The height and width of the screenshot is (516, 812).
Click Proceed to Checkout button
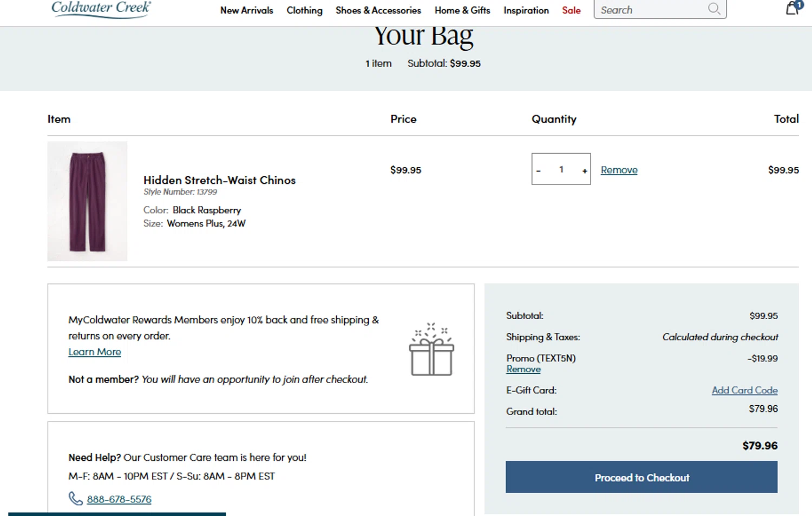(x=641, y=477)
